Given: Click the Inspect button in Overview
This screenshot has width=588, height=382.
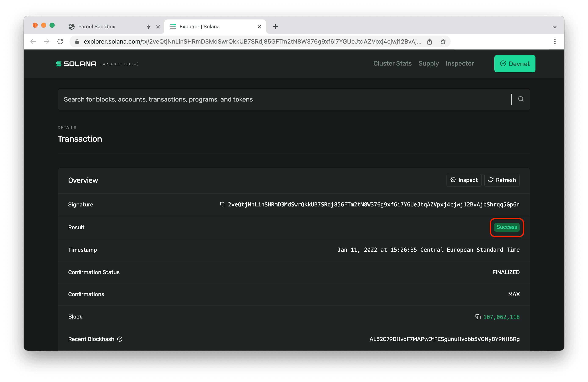Looking at the screenshot, I should point(464,180).
